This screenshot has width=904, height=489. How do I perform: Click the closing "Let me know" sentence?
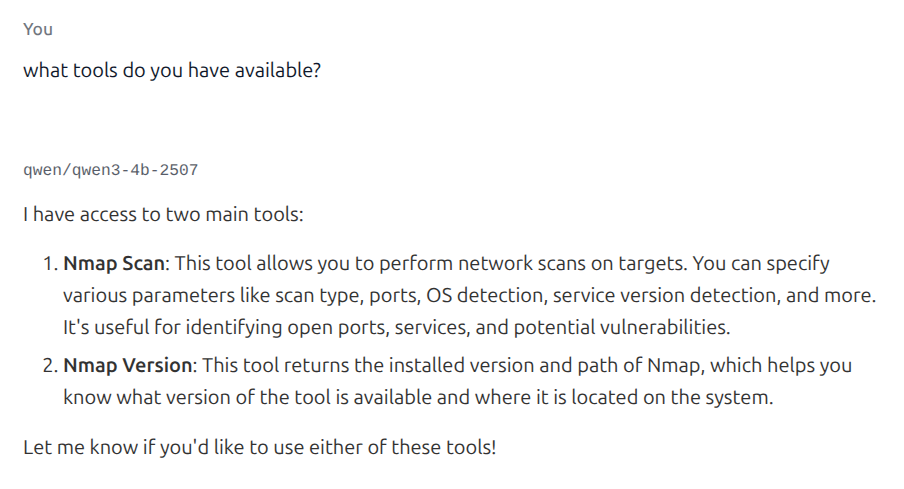(259, 446)
